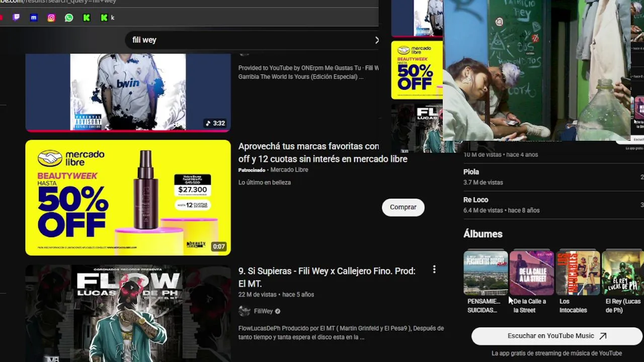The image size is (644, 362).
Task: Play the Flow Lucas de PH thumbnail
Action: point(128,314)
